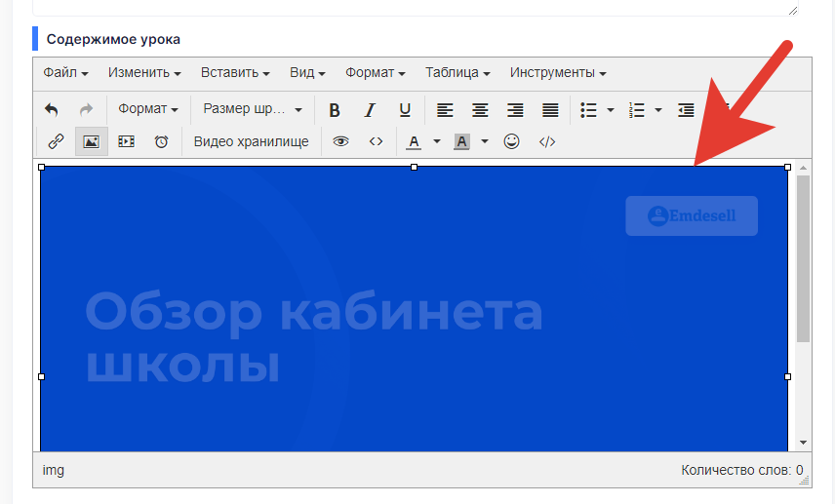Insert code sample with angle brackets icon
This screenshot has width=835, height=504.
point(376,141)
